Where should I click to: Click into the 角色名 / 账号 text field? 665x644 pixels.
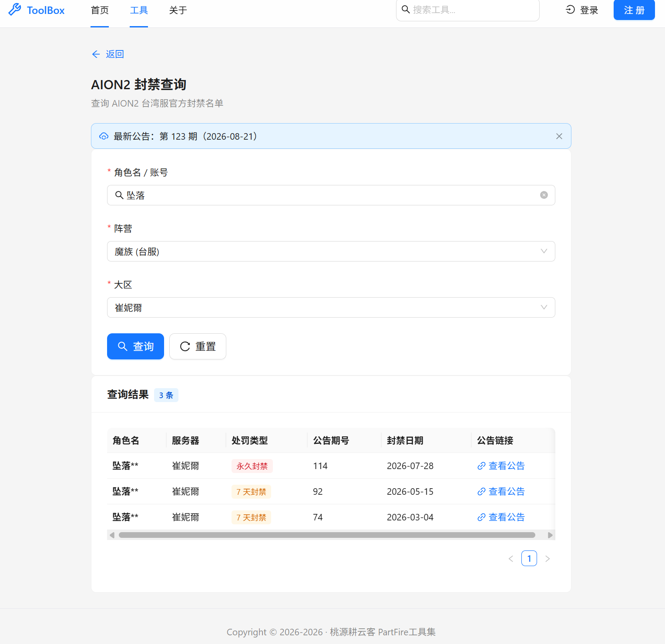[331, 195]
